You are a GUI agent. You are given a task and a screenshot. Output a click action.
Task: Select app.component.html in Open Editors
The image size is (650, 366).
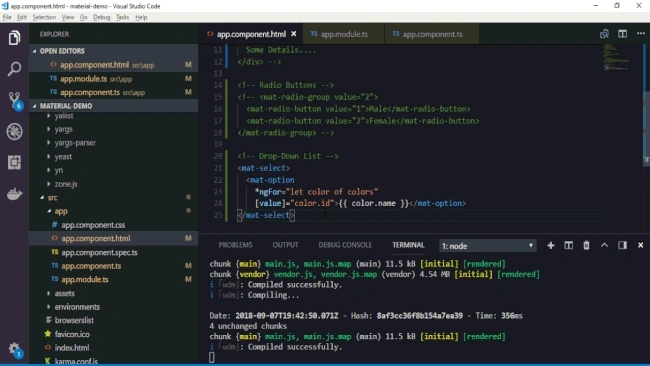point(113,65)
